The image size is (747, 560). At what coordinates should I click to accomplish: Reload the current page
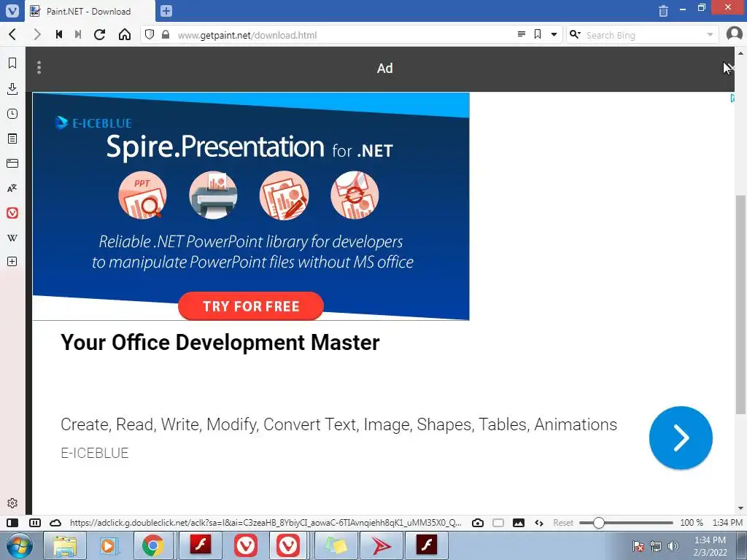(x=99, y=34)
